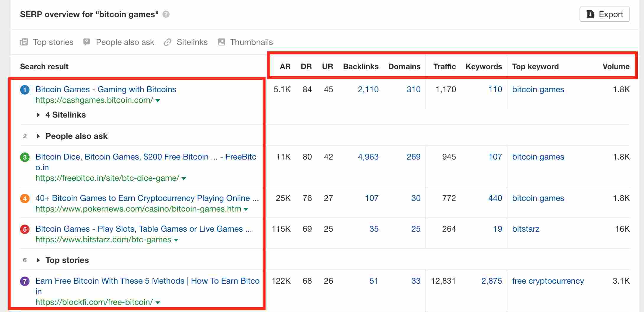The width and height of the screenshot is (644, 312).
Task: Click the 12,831 traffic value
Action: tap(443, 281)
